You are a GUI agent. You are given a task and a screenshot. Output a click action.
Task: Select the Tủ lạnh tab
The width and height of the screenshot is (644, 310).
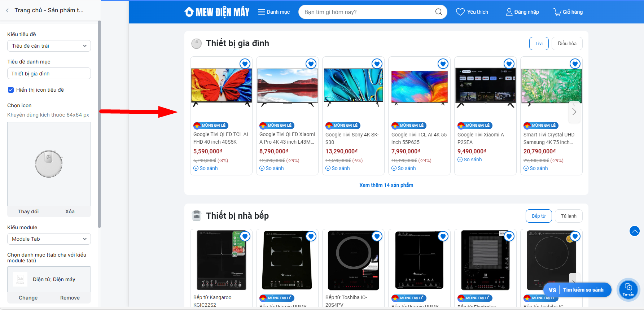pyautogui.click(x=569, y=216)
